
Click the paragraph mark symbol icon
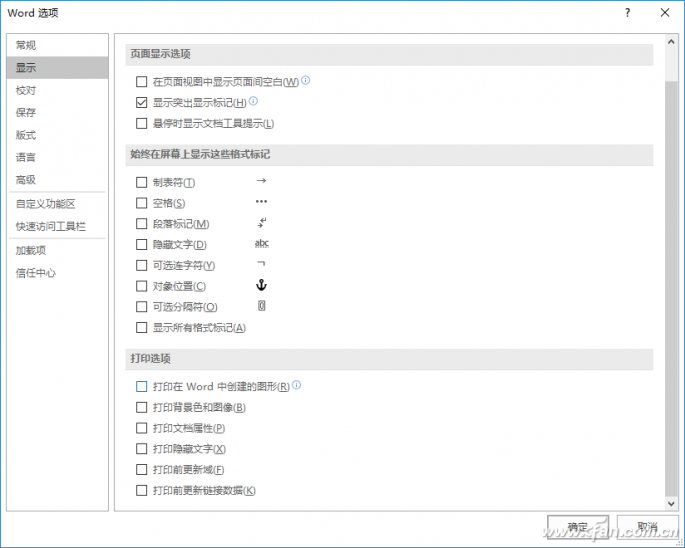point(261,223)
